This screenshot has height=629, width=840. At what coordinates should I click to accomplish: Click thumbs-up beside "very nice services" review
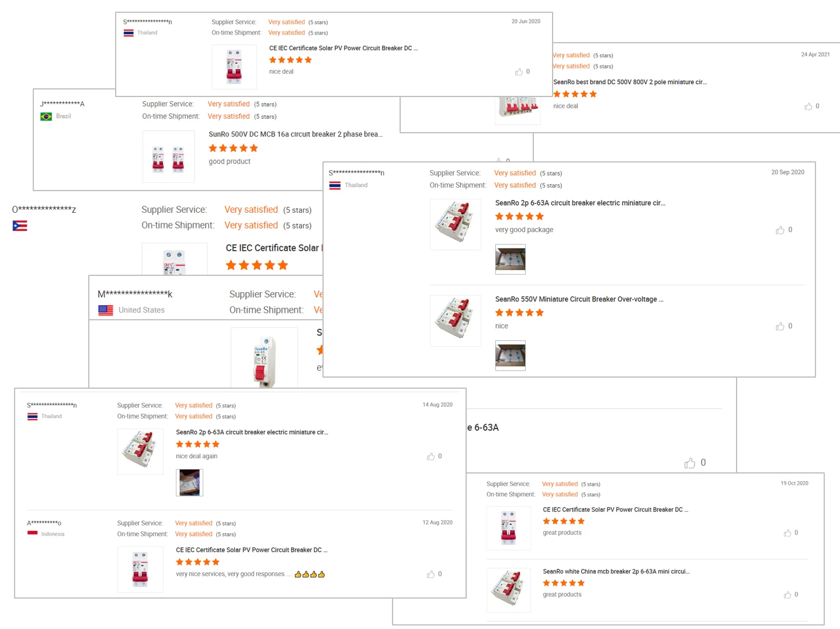point(431,575)
